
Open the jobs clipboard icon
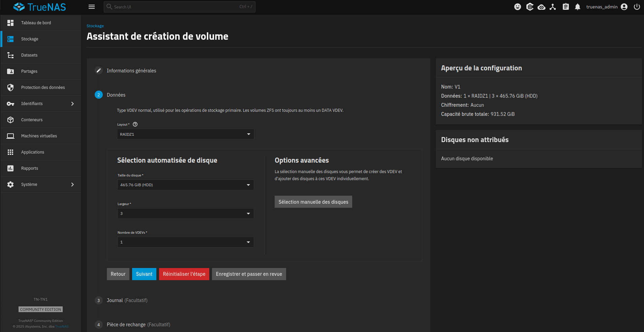(x=566, y=7)
